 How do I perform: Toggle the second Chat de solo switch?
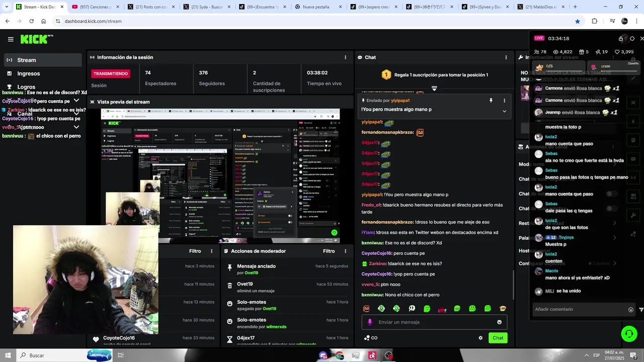click(612, 208)
